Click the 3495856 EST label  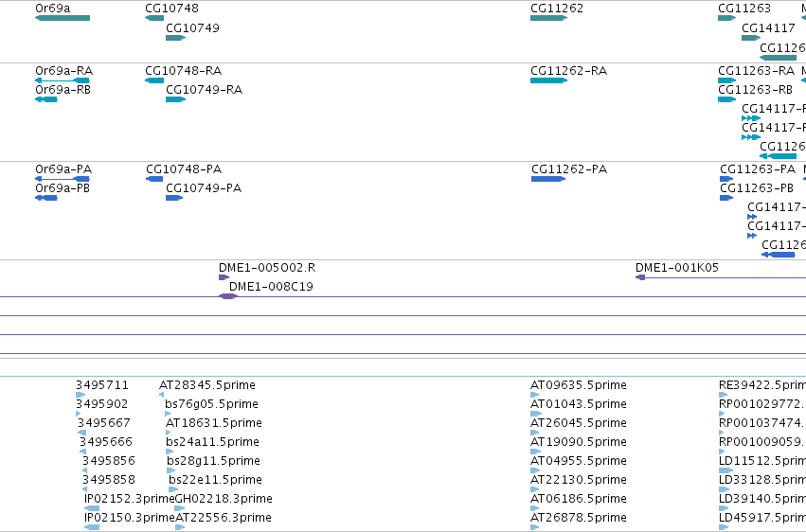point(109,461)
